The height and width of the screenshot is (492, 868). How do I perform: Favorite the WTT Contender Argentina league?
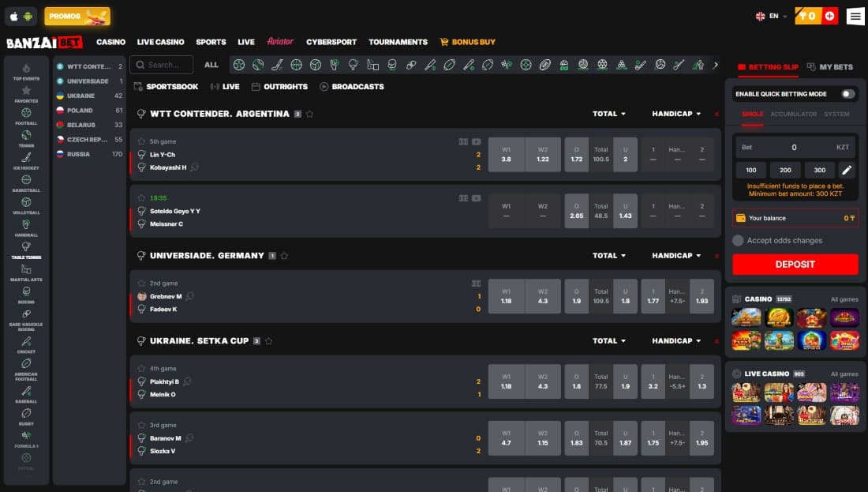tap(310, 115)
